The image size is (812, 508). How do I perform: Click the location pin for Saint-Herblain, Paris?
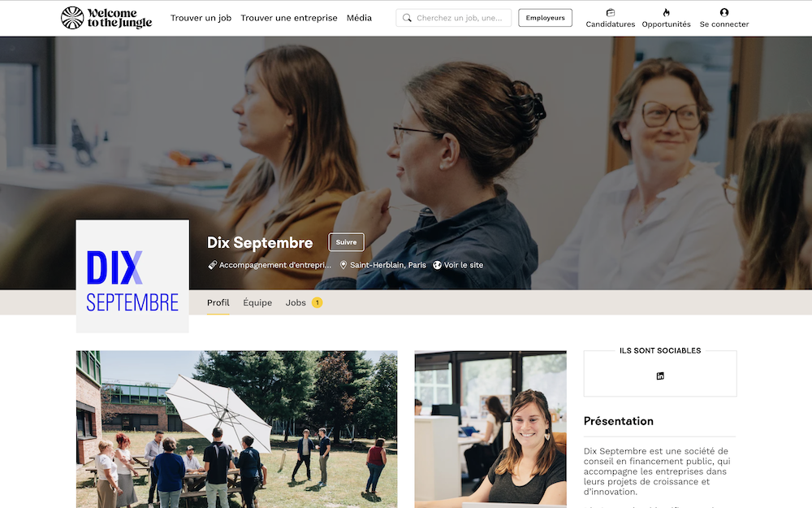point(343,265)
